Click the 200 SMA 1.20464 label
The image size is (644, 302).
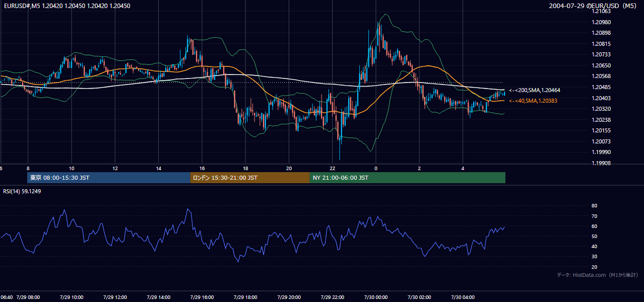535,90
